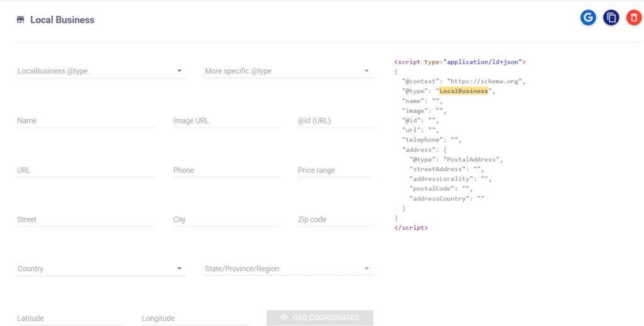Delete markup with red trash icon
Image resolution: width=644 pixels, height=326 pixels.
click(634, 18)
